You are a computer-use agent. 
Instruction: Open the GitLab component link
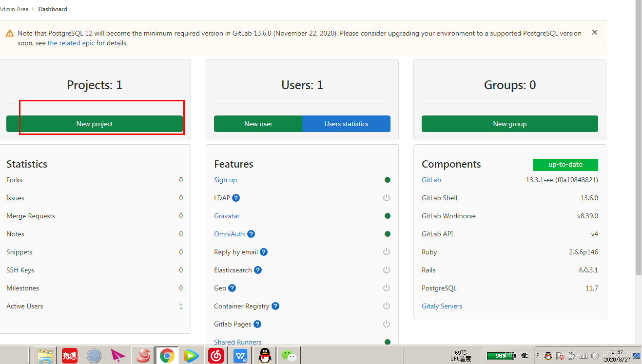(x=431, y=180)
